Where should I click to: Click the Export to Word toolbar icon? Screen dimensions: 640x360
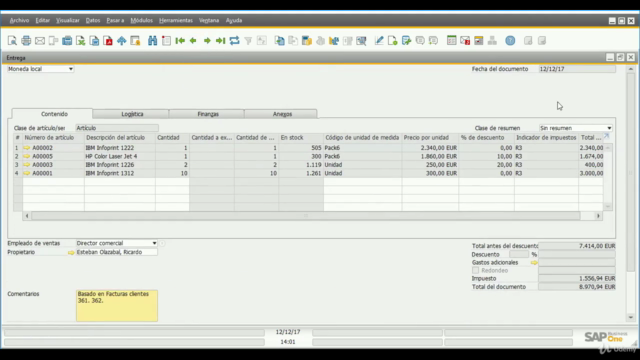pyautogui.click(x=94, y=40)
